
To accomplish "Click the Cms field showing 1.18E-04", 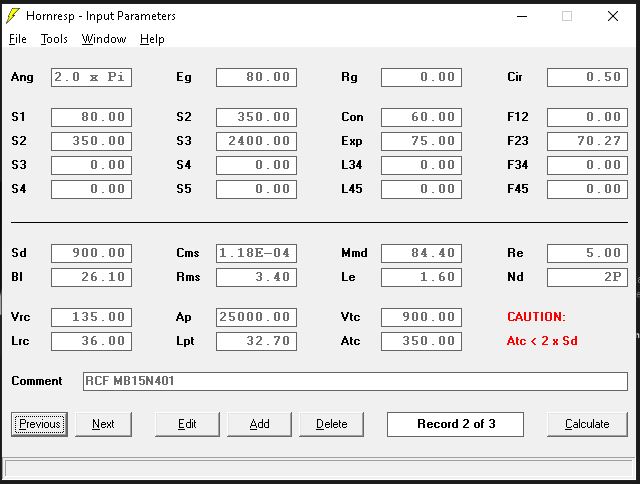I will (x=256, y=253).
